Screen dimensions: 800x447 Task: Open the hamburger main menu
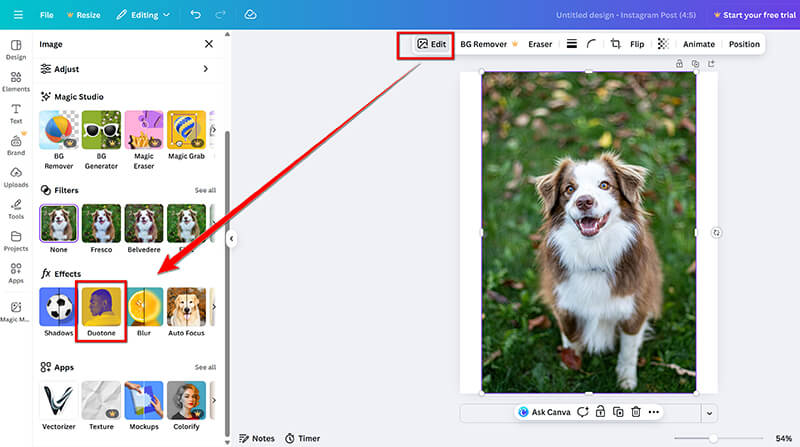tap(16, 15)
